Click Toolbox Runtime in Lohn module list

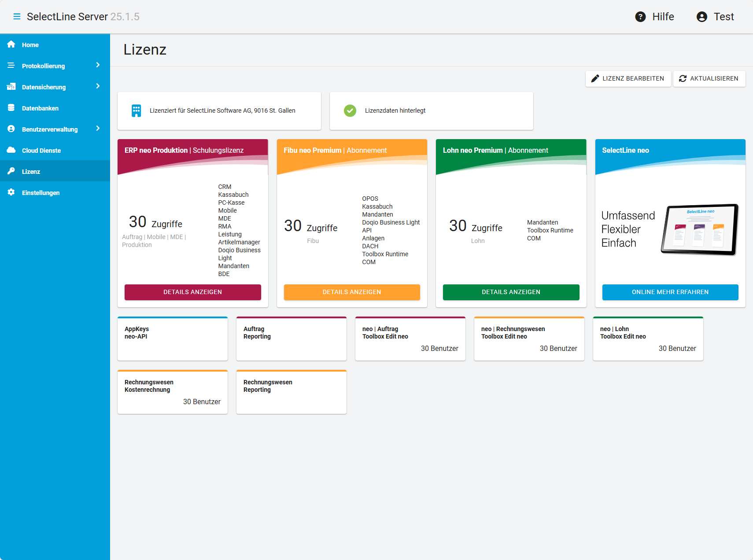(550, 230)
